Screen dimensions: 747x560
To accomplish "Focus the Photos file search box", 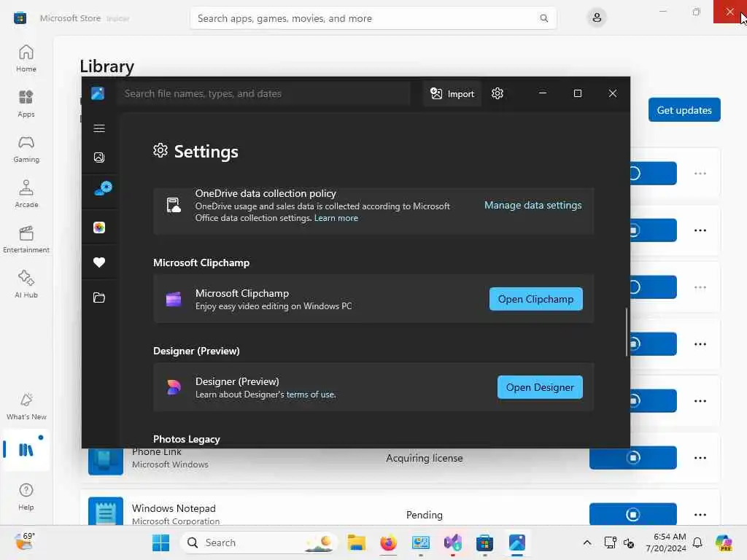I will (x=264, y=93).
